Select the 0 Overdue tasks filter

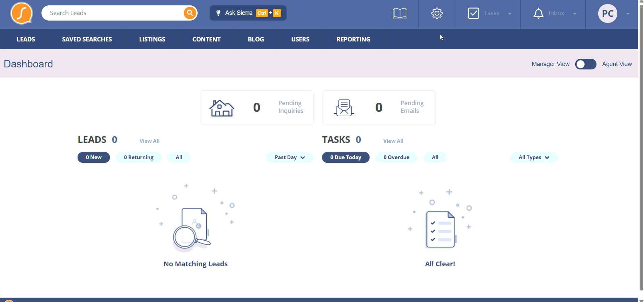pos(396,157)
